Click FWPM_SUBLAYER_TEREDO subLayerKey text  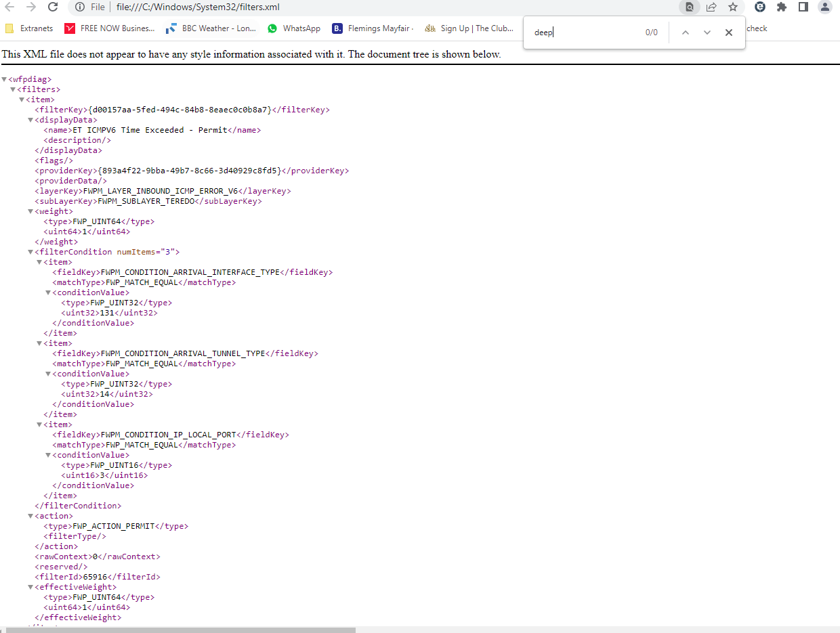[146, 201]
